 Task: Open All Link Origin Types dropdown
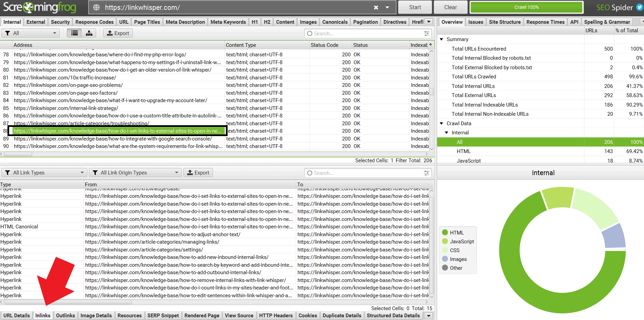[x=135, y=173]
